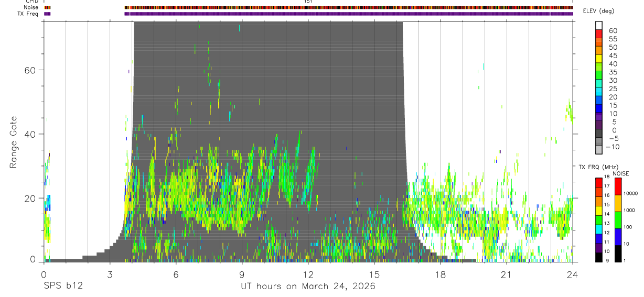
Task: Click the yellow segment of ELEV color bar
Action: click(x=599, y=59)
